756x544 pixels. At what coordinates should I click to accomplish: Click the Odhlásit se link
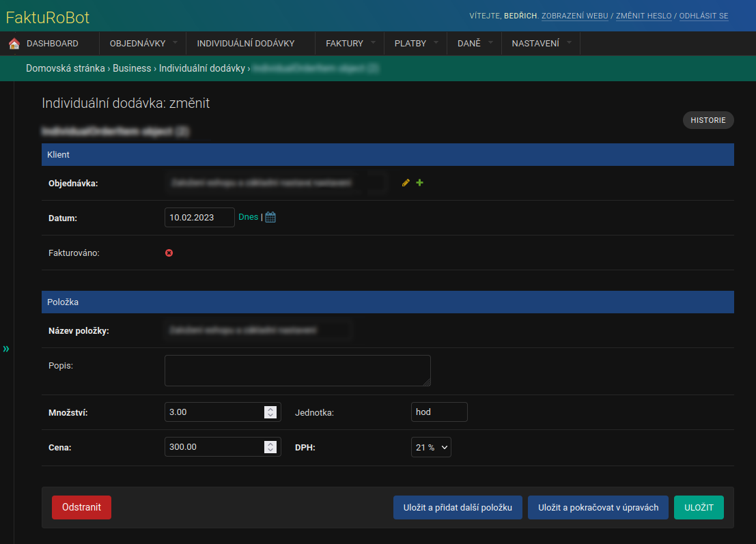703,16
